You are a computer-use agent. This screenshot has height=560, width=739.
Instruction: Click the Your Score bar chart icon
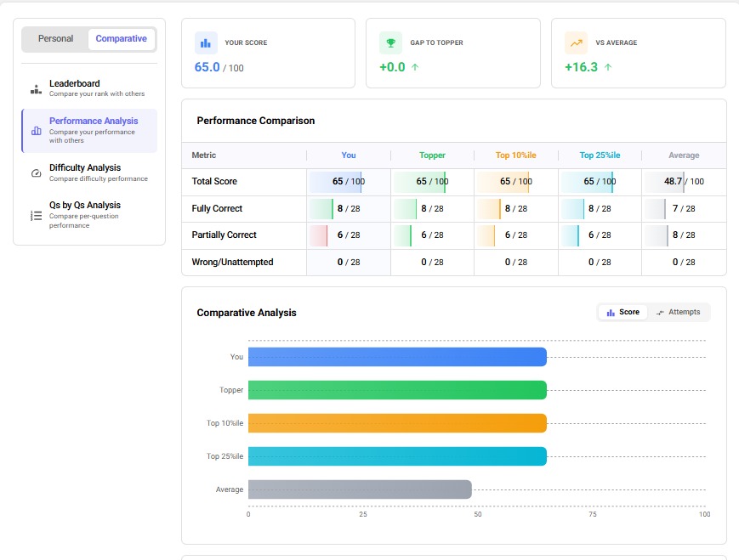[206, 43]
